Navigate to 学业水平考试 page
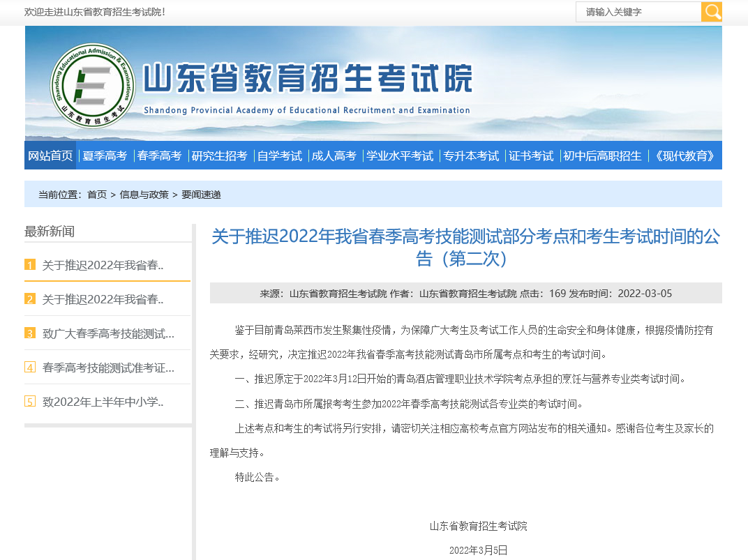748x560 pixels. tap(400, 156)
